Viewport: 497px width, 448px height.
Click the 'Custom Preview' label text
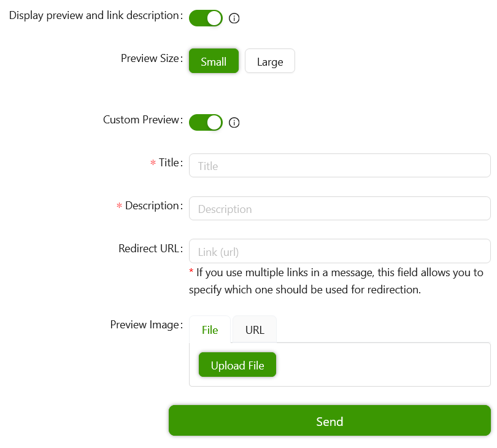[x=141, y=120]
